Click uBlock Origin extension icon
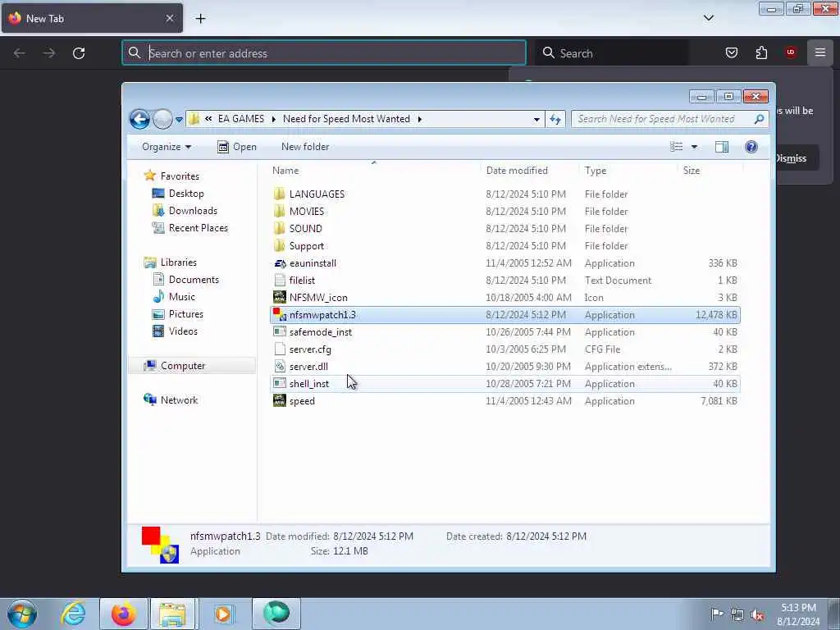 [790, 52]
